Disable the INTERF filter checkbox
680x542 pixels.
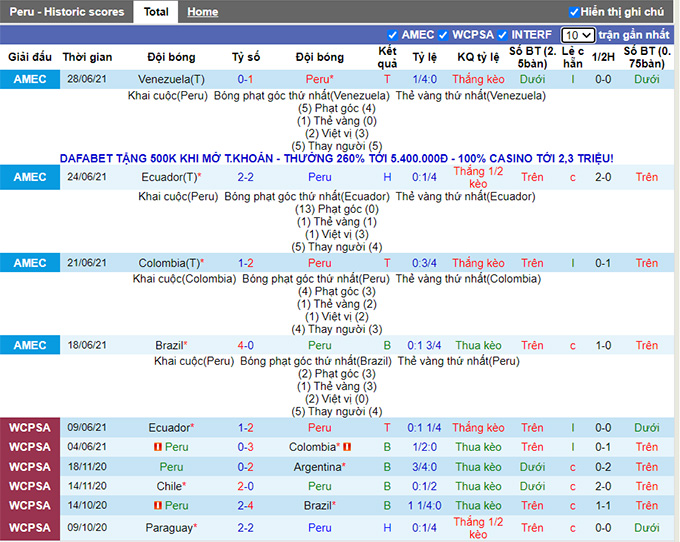(503, 35)
